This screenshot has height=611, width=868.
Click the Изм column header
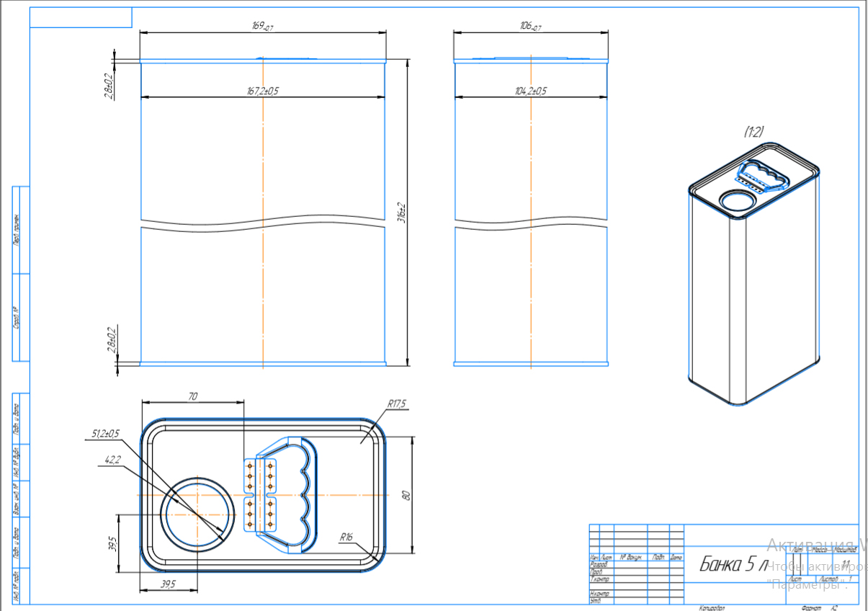(594, 558)
